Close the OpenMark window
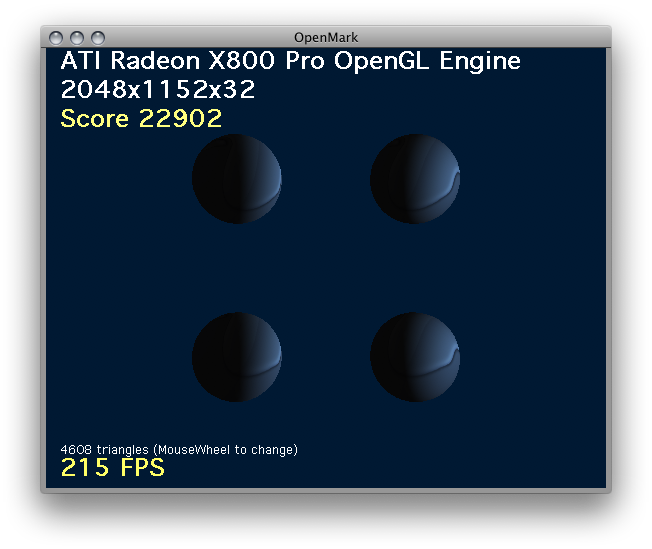Image resolution: width=652 pixels, height=549 pixels. pos(56,38)
